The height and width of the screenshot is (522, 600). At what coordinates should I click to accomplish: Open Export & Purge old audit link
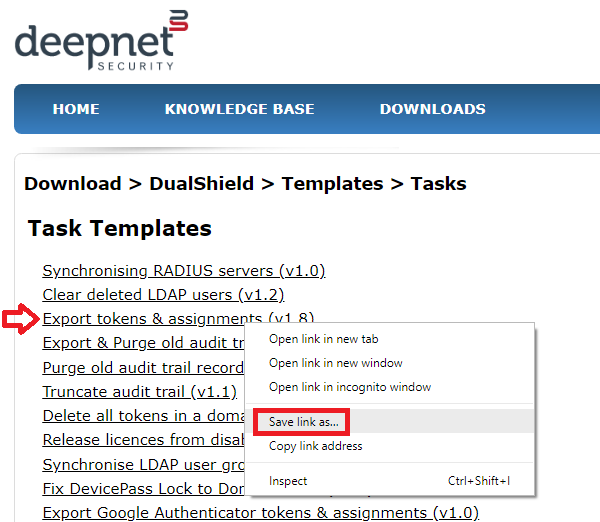143,343
